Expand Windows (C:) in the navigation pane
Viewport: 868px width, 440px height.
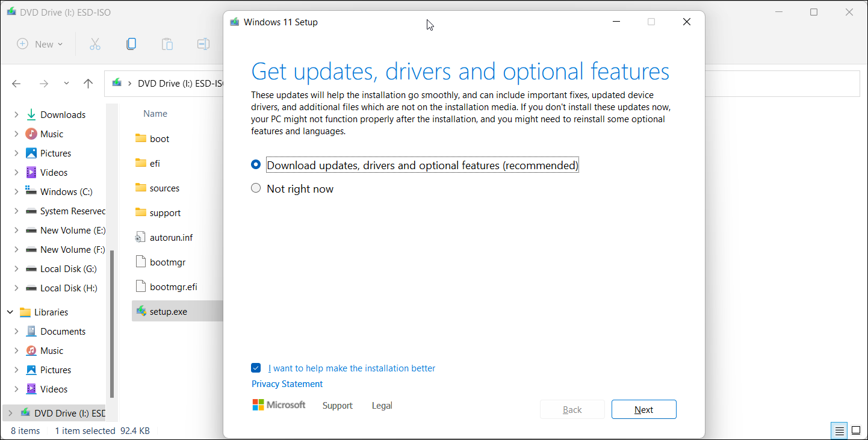click(16, 191)
